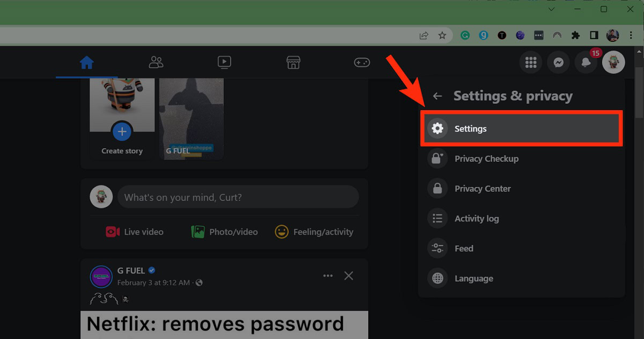Open the G FUEL page name link
The width and height of the screenshot is (644, 339).
point(131,271)
